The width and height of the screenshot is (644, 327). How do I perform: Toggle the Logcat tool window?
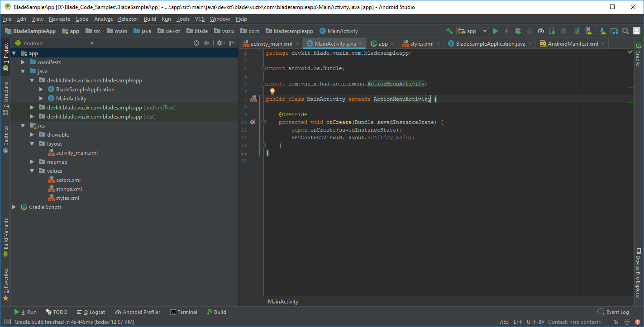(91, 312)
